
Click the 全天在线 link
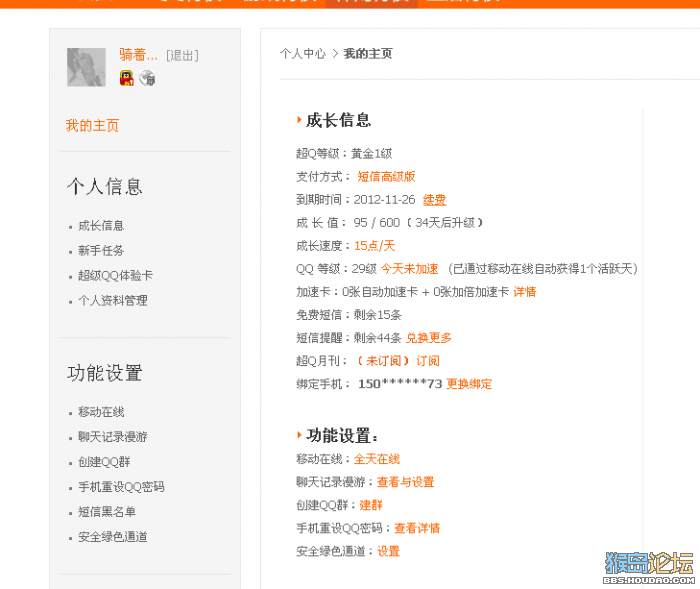[377, 459]
